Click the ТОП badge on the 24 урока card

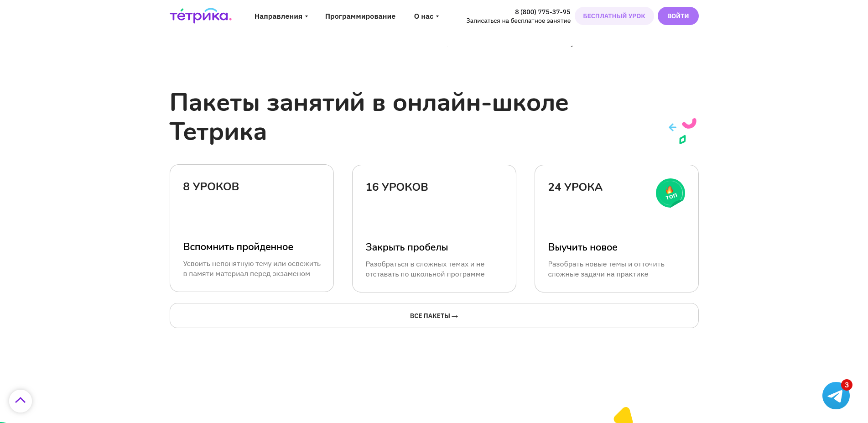(670, 193)
